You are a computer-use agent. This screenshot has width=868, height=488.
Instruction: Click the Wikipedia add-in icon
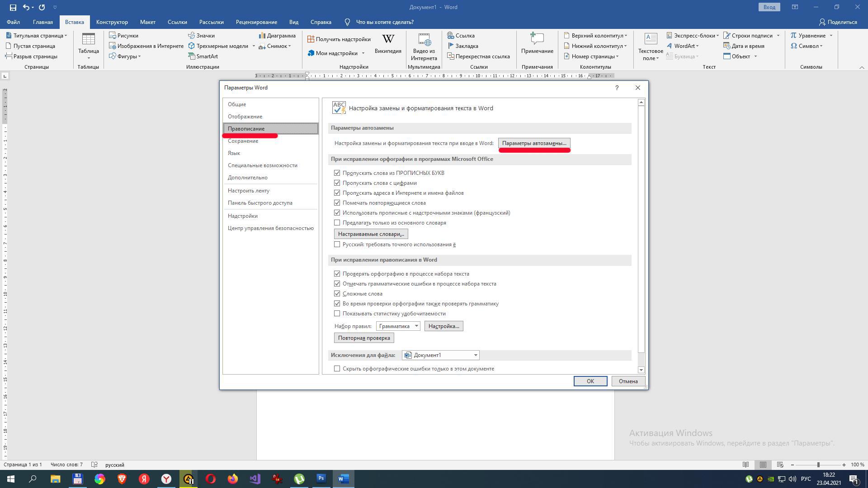click(388, 40)
